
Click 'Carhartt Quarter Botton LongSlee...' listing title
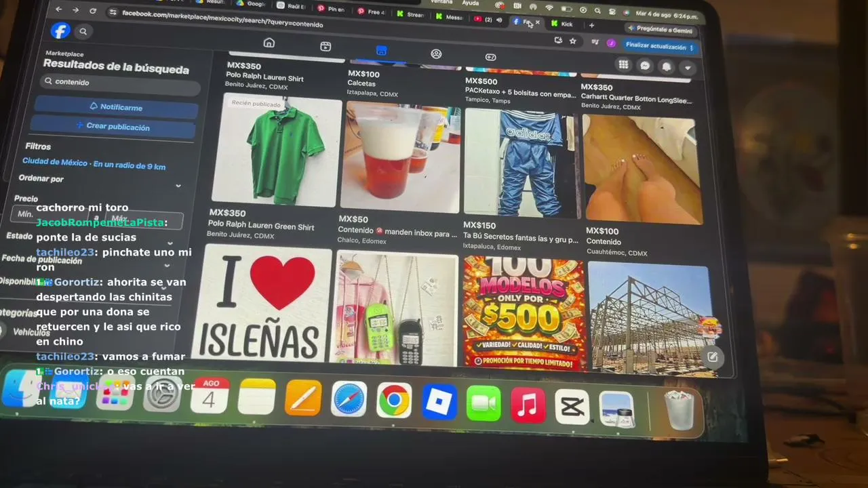click(x=636, y=99)
